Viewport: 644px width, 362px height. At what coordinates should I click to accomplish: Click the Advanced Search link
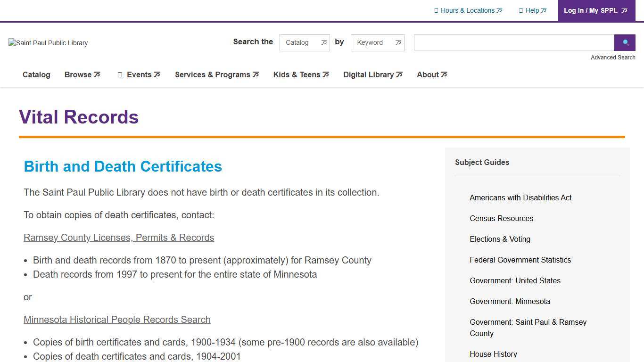click(x=613, y=57)
